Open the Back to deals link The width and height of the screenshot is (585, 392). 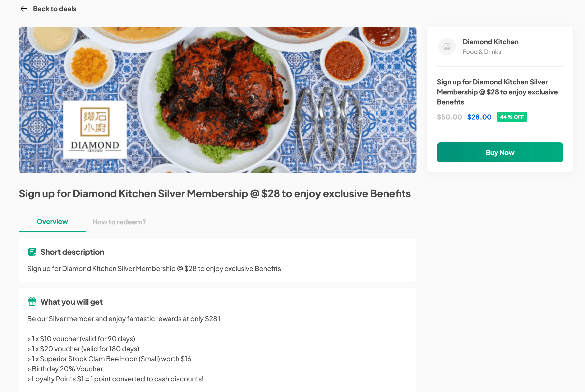55,9
